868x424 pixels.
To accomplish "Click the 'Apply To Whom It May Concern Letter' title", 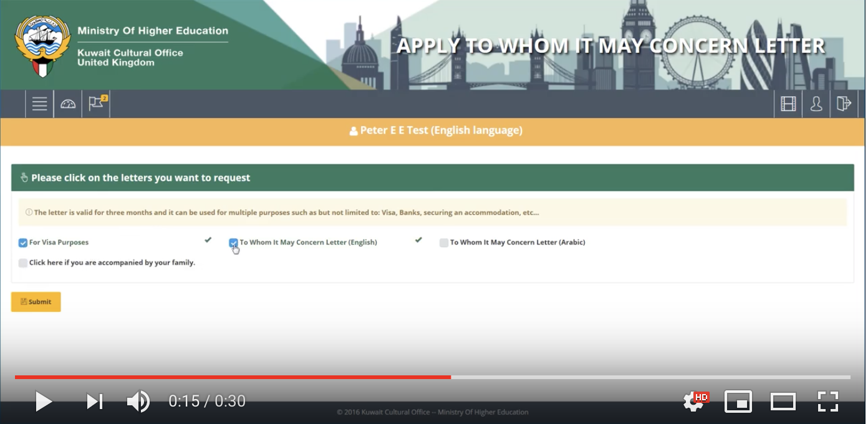I will coord(611,46).
